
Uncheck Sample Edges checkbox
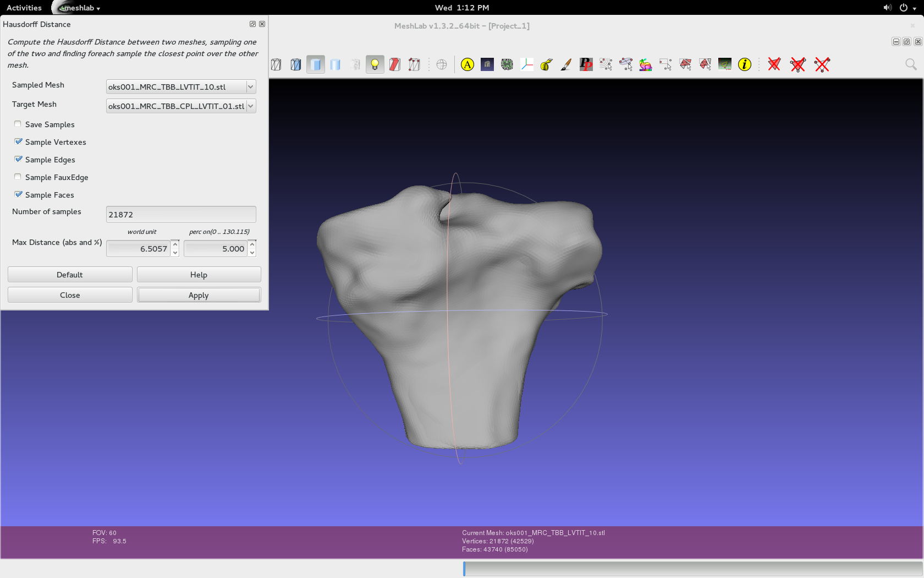pos(18,160)
